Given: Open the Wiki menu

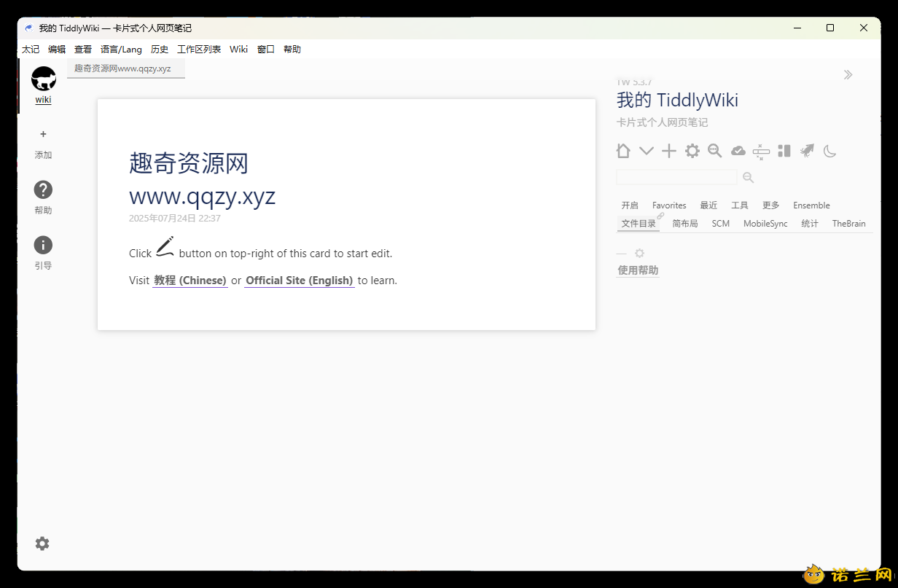Looking at the screenshot, I should coord(238,50).
